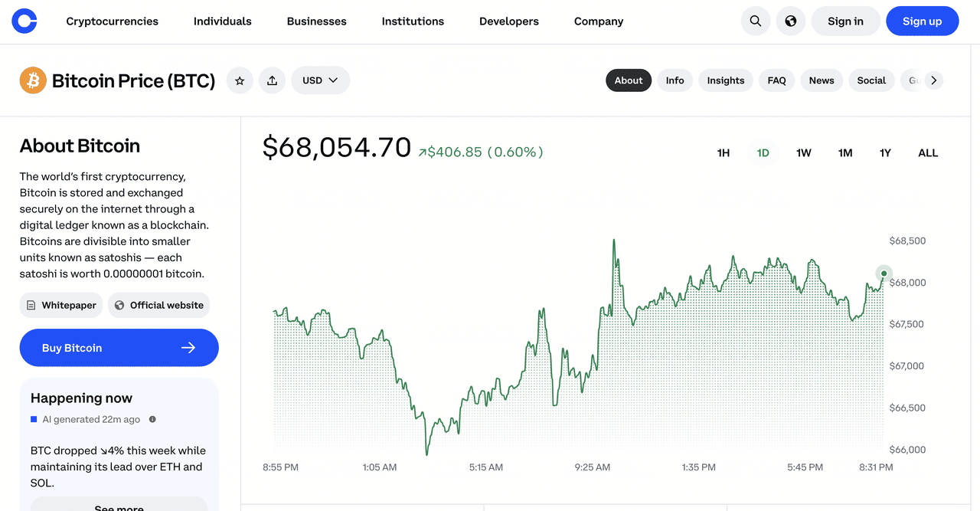Open the Bitcoin Whitepaper link
This screenshot has height=511, width=980.
(x=61, y=305)
